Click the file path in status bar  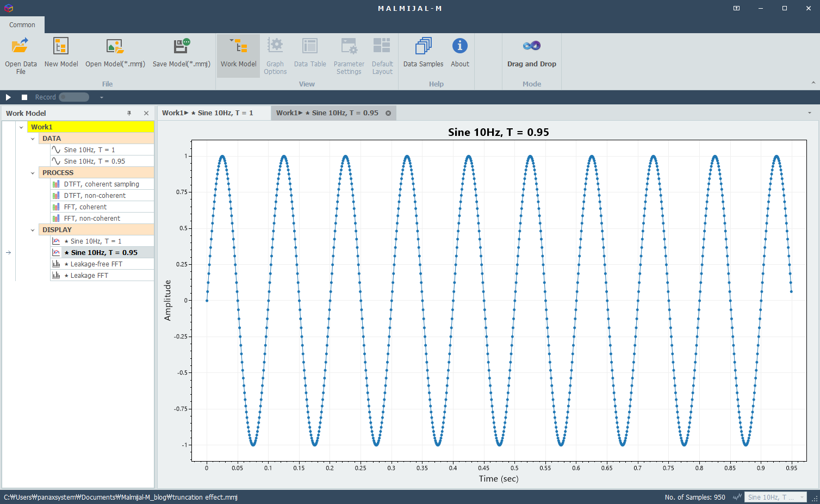coord(121,497)
